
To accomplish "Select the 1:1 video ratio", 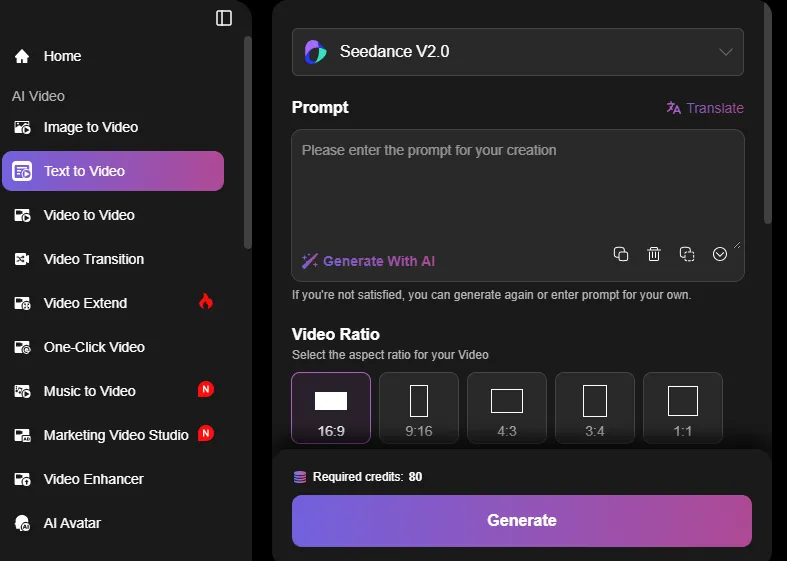I will 683,408.
